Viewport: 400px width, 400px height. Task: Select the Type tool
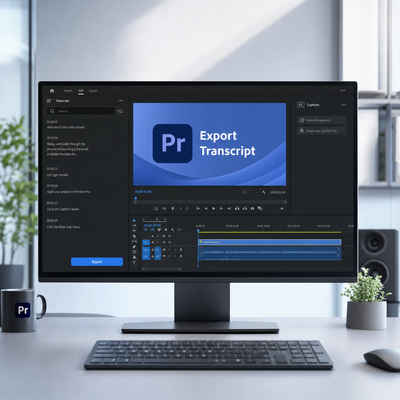(134, 263)
